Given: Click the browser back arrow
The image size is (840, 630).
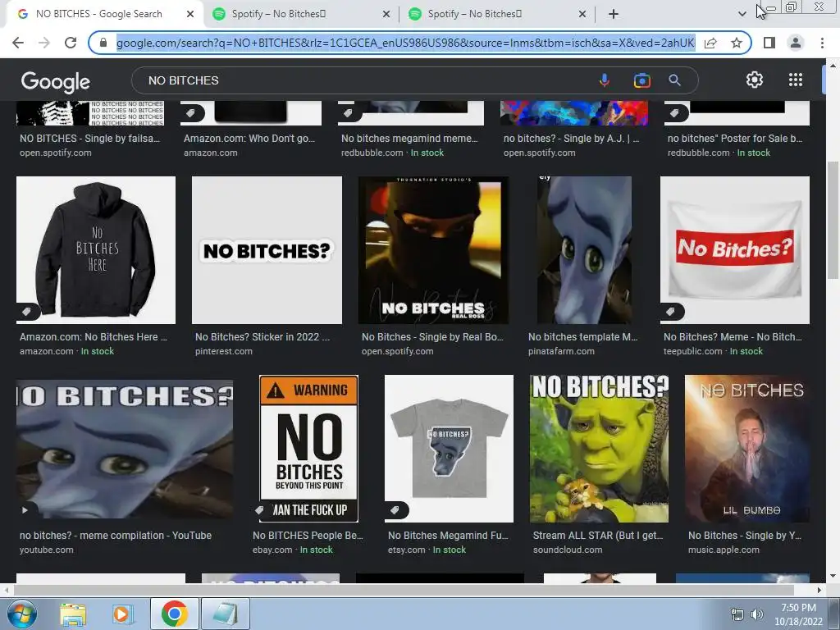Looking at the screenshot, I should (18, 43).
